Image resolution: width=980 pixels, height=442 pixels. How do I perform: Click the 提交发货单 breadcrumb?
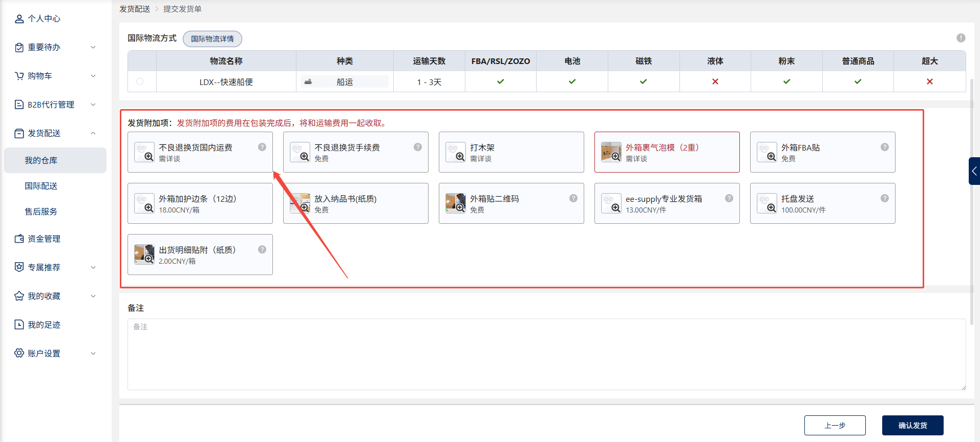(x=182, y=9)
